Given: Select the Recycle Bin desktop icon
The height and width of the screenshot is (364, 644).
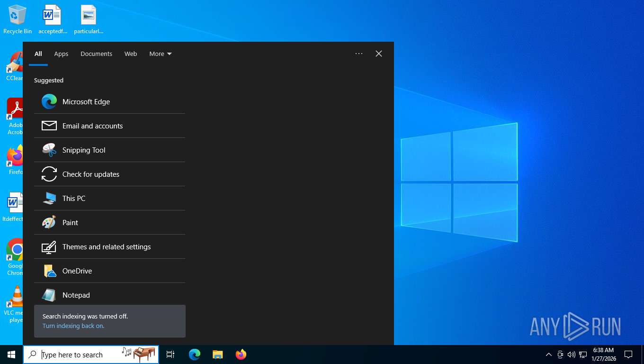Looking at the screenshot, I should 18,19.
